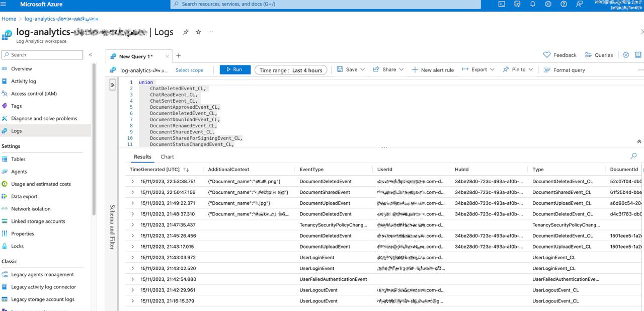Open the Save dropdown
The image size is (644, 311).
click(351, 69)
